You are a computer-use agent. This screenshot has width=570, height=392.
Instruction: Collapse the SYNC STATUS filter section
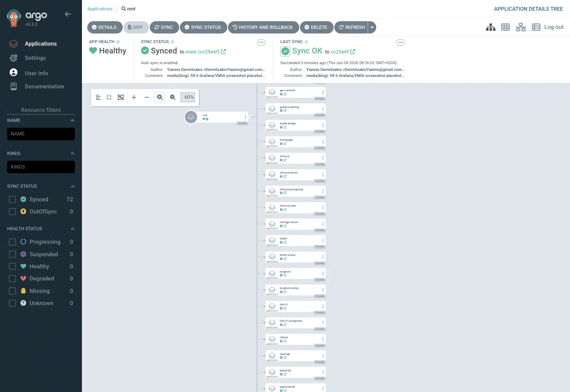point(72,186)
